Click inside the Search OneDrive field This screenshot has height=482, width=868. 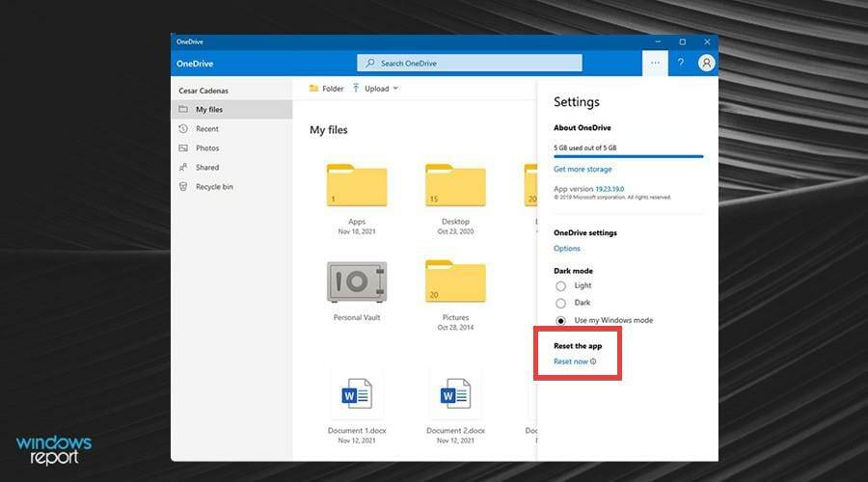click(470, 63)
